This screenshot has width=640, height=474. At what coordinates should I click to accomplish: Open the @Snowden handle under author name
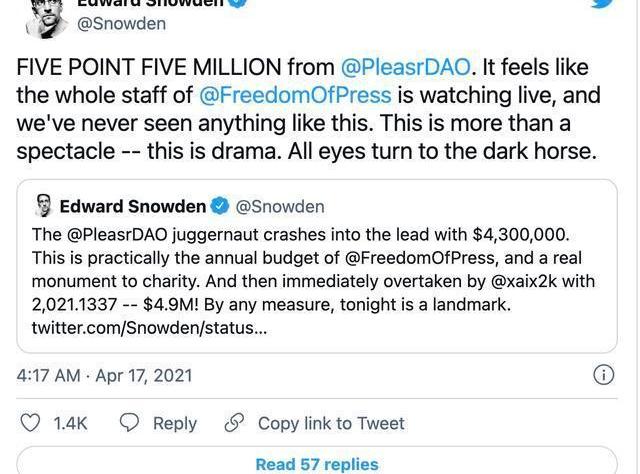[x=121, y=24]
